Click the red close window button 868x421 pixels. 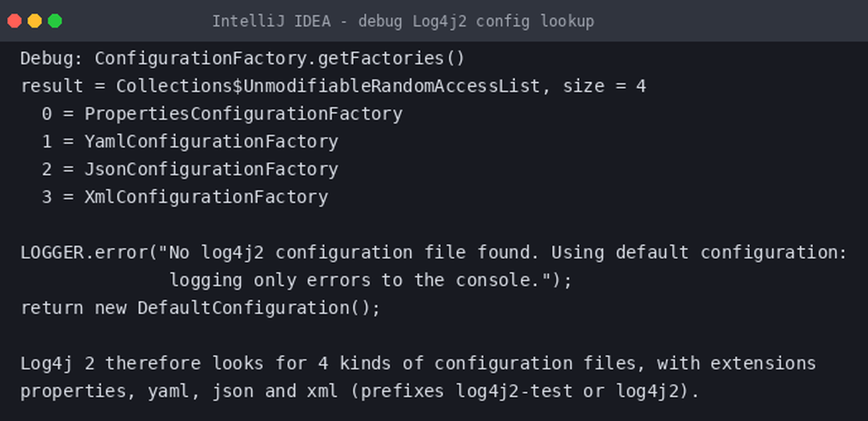(x=15, y=21)
